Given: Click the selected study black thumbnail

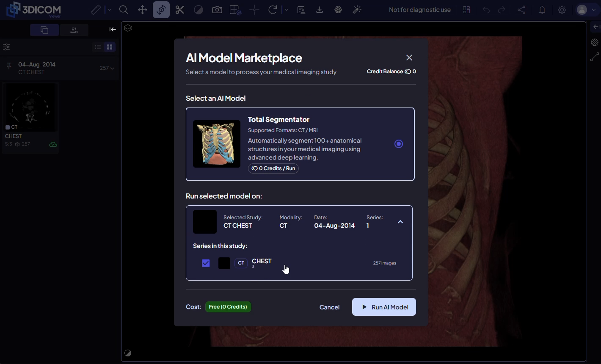Looking at the screenshot, I should 205,222.
